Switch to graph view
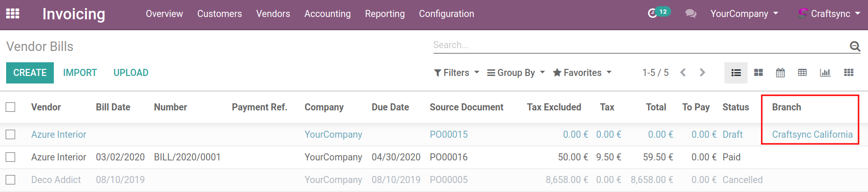 [x=825, y=73]
